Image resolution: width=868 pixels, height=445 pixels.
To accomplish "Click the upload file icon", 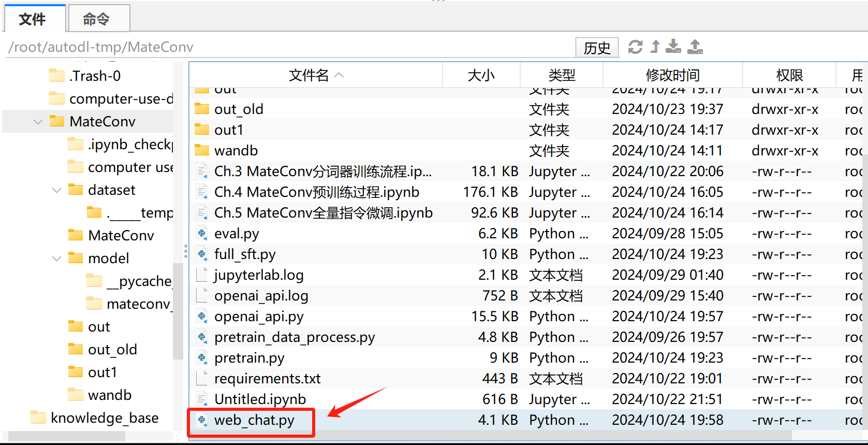I will point(695,47).
